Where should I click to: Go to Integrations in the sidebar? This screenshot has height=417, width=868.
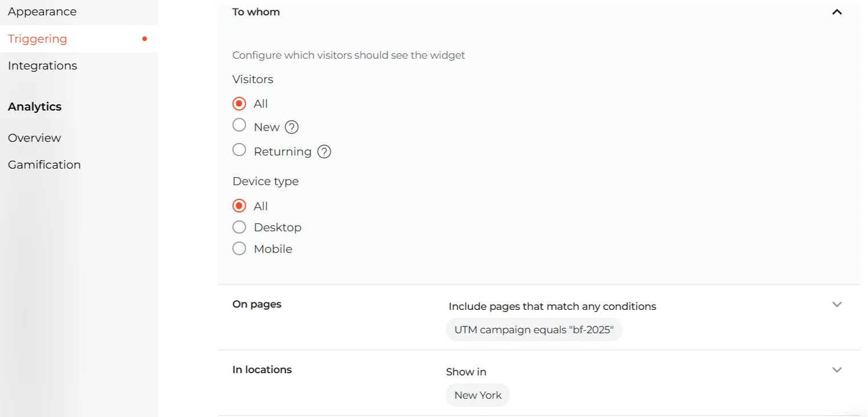point(43,66)
